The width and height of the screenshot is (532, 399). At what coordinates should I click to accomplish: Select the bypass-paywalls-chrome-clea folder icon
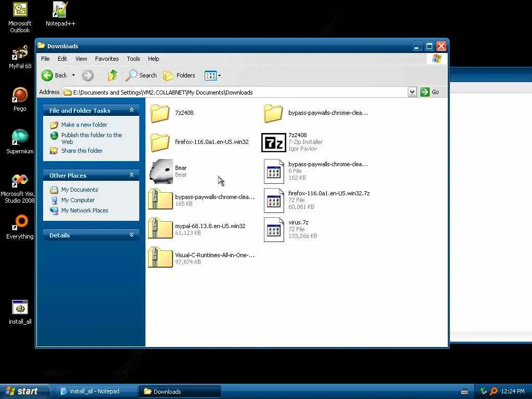pos(273,113)
